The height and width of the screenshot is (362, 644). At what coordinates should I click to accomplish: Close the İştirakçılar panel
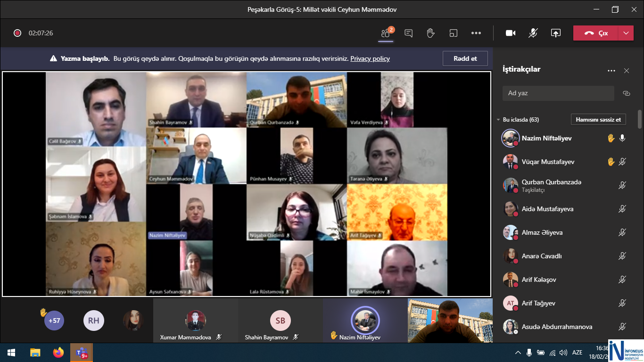tap(627, 71)
